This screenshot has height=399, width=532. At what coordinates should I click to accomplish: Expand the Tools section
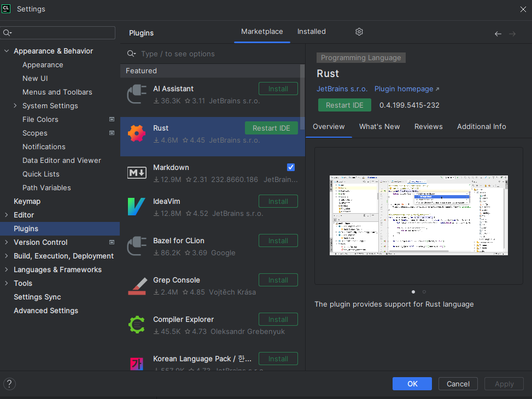(7, 283)
